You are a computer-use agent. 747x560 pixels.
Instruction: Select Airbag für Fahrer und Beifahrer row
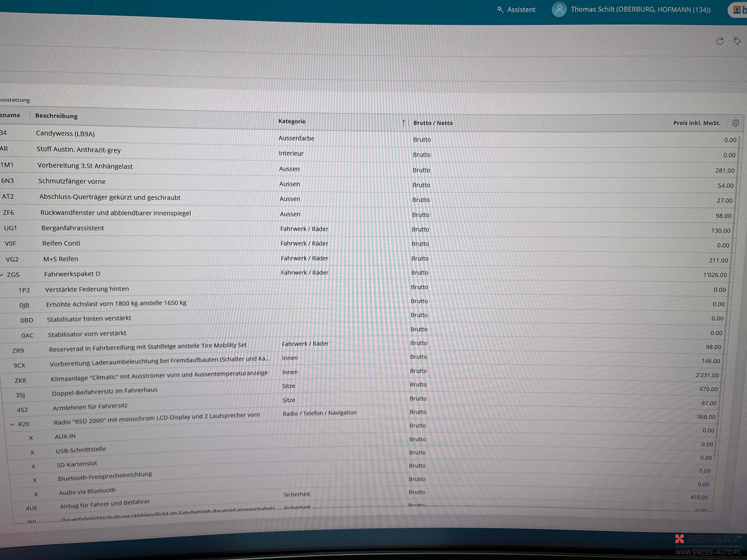point(362,500)
